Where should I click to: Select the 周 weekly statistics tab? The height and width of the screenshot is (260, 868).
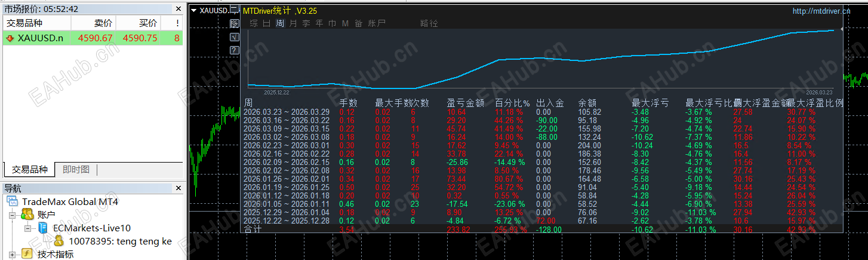click(x=280, y=23)
